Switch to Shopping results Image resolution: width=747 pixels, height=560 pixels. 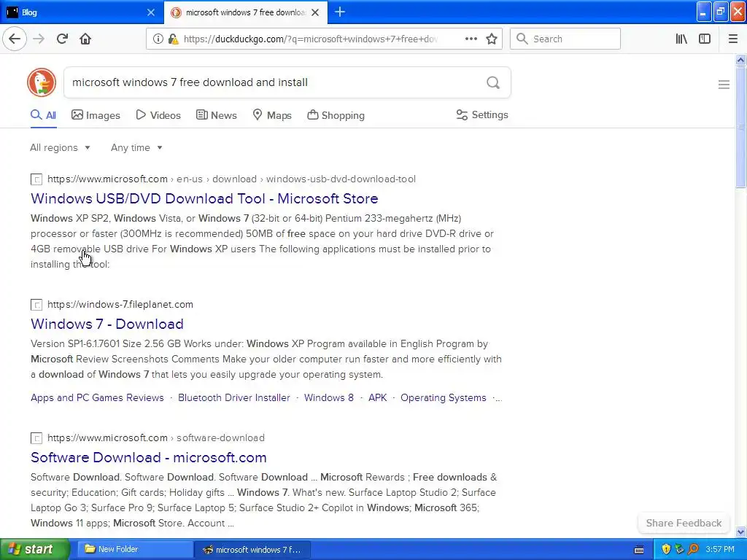(336, 115)
